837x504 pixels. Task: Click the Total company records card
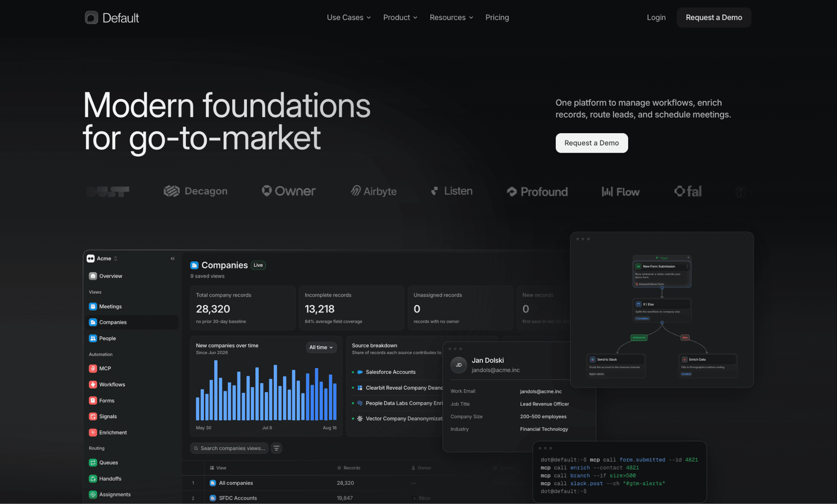point(243,308)
